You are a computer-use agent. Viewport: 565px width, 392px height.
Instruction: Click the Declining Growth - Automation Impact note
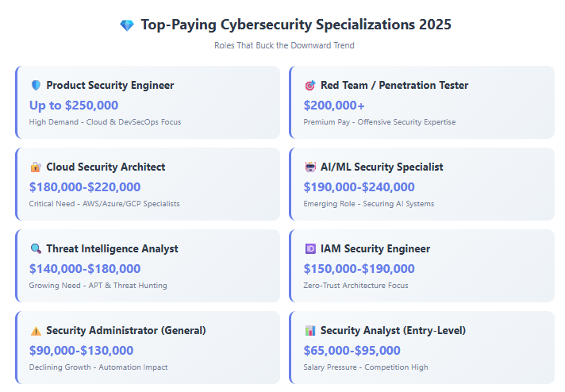[x=98, y=367]
